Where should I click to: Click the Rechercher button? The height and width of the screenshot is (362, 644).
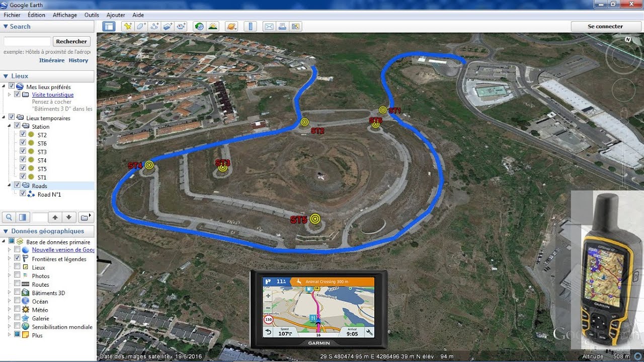(71, 42)
